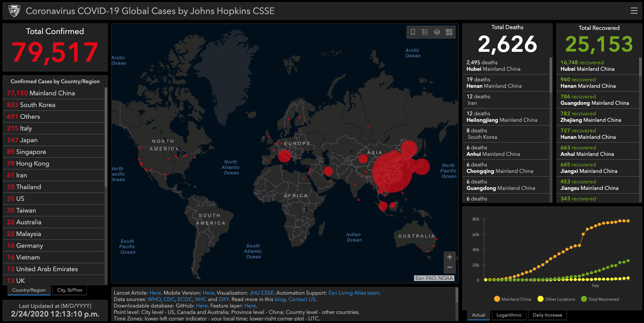Open the map bookmarks tool
Viewport: 644px width, 323px height.
(x=413, y=32)
